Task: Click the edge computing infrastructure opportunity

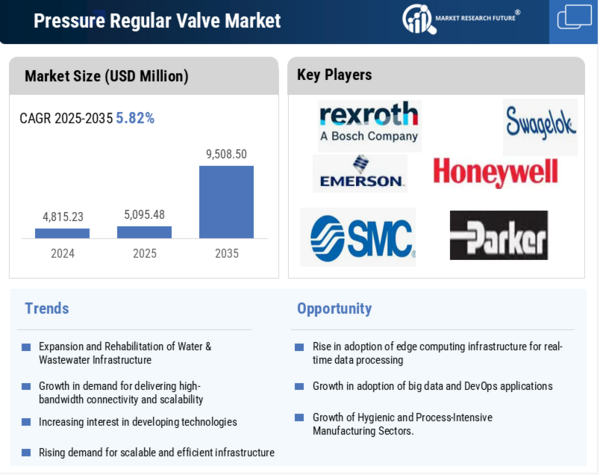Action: point(437,353)
